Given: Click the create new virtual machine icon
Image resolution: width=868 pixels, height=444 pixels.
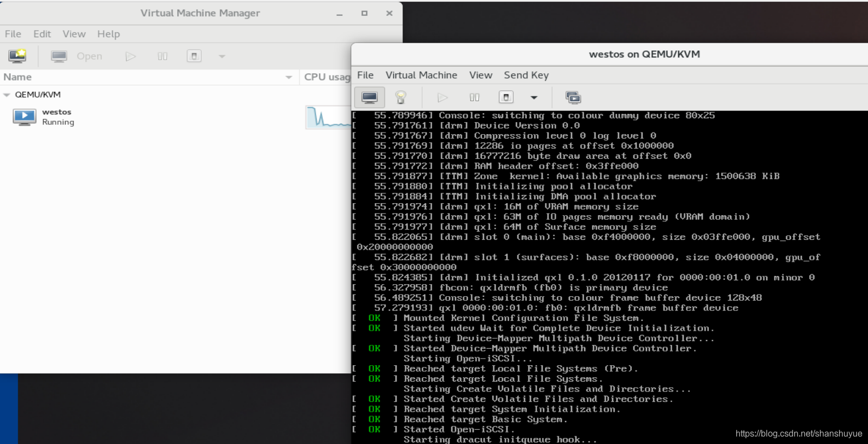Looking at the screenshot, I should (x=18, y=56).
